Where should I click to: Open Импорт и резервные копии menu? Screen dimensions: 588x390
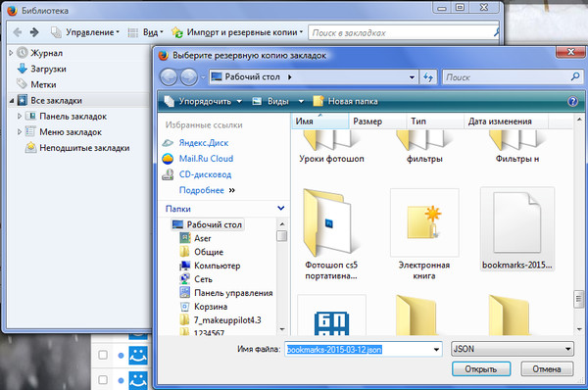point(237,32)
